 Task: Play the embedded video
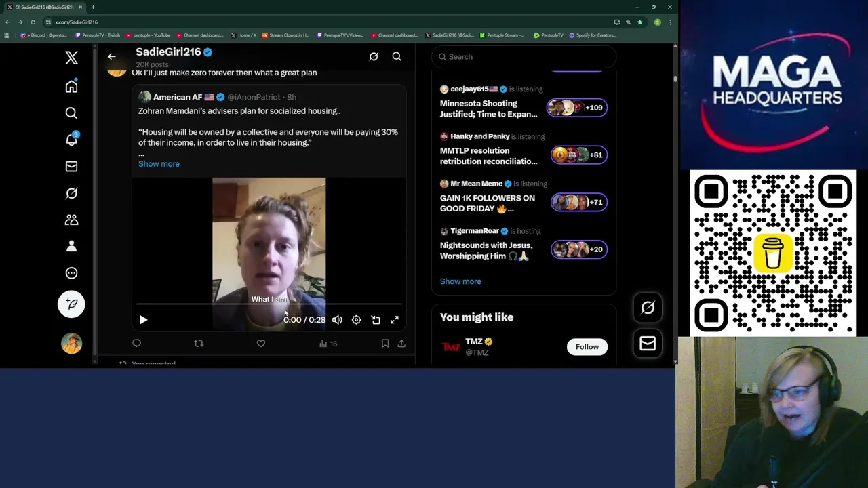143,320
